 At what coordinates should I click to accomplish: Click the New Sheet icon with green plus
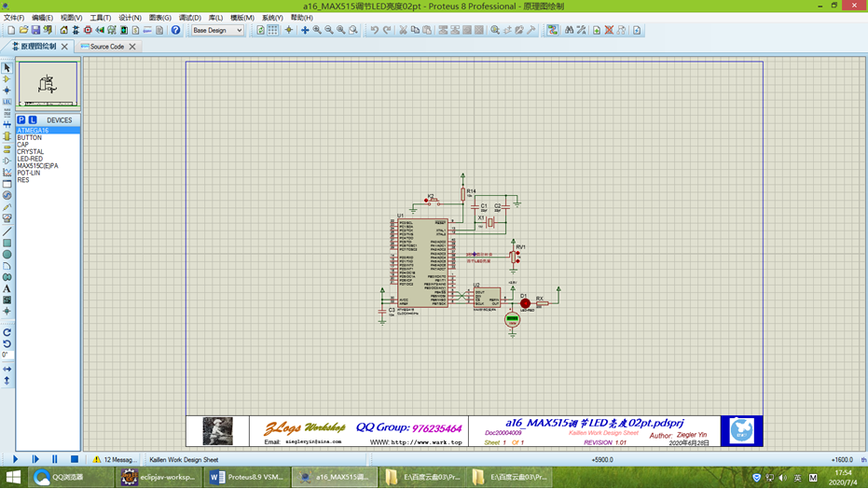click(x=596, y=30)
